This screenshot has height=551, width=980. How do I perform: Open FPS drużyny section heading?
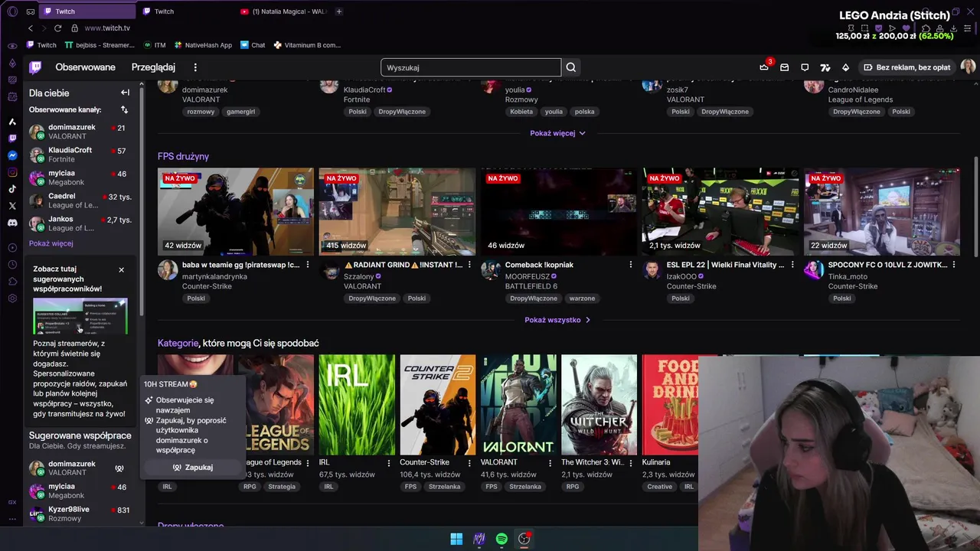(183, 156)
